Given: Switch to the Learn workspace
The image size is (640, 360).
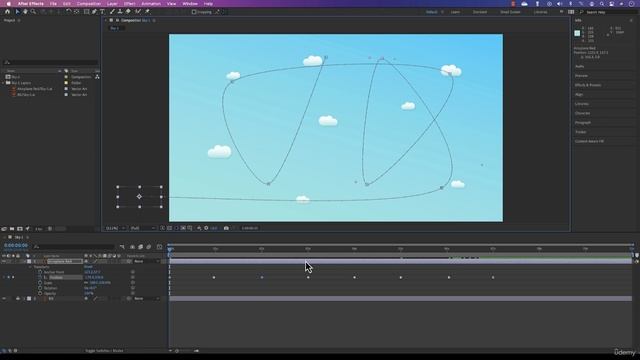Looking at the screenshot, I should click(455, 12).
